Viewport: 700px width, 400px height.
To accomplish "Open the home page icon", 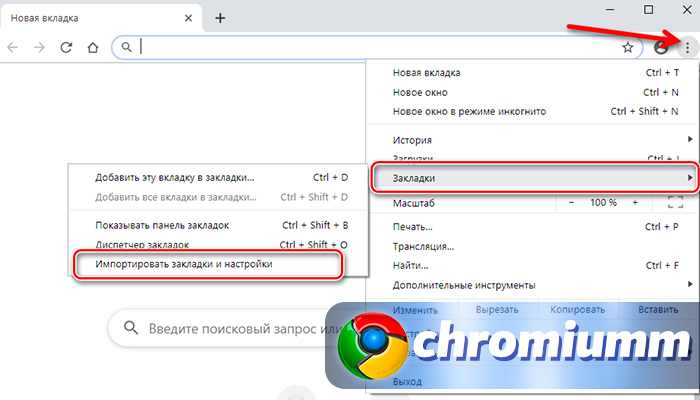I will tap(92, 47).
